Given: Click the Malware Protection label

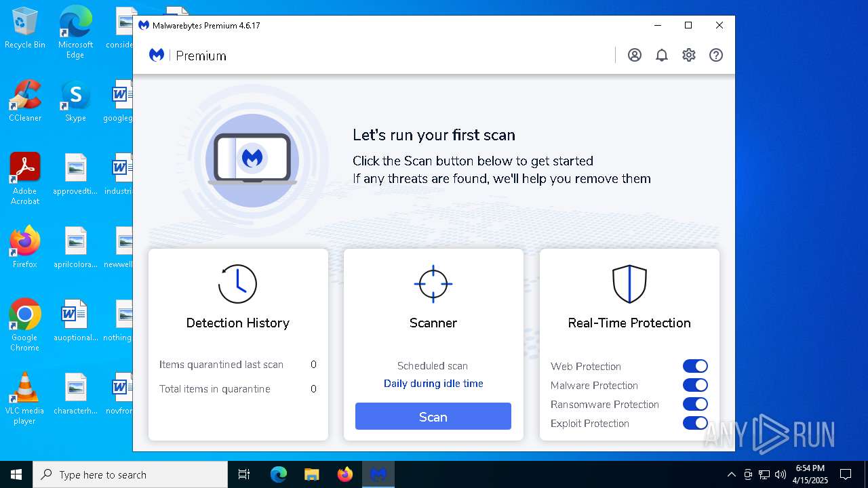Looking at the screenshot, I should tap(594, 386).
